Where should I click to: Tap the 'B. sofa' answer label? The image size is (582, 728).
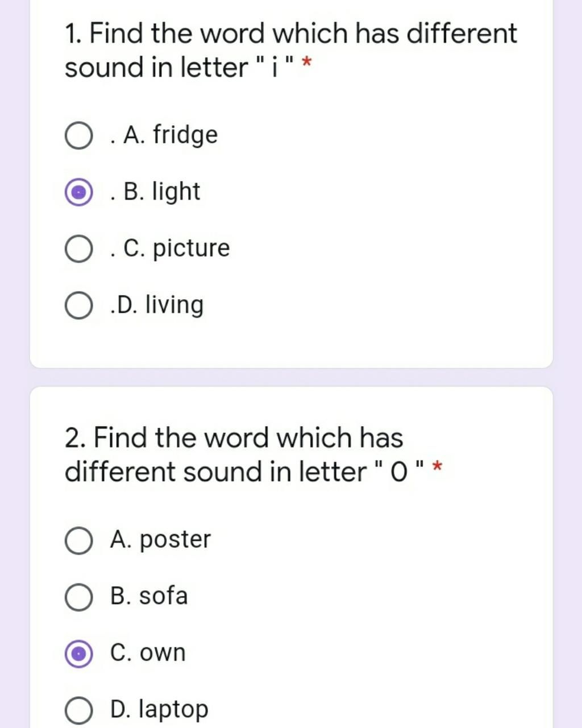pyautogui.click(x=149, y=595)
